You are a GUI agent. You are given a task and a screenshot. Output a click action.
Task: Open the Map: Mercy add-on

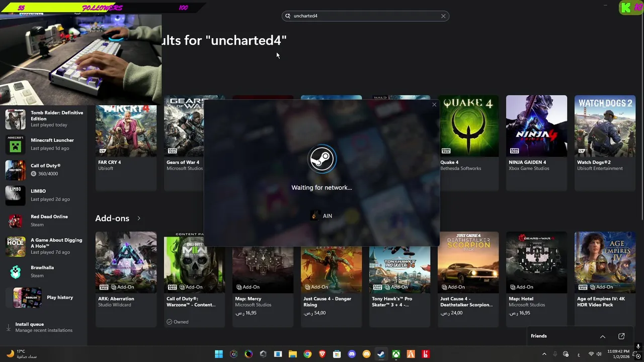point(263,279)
